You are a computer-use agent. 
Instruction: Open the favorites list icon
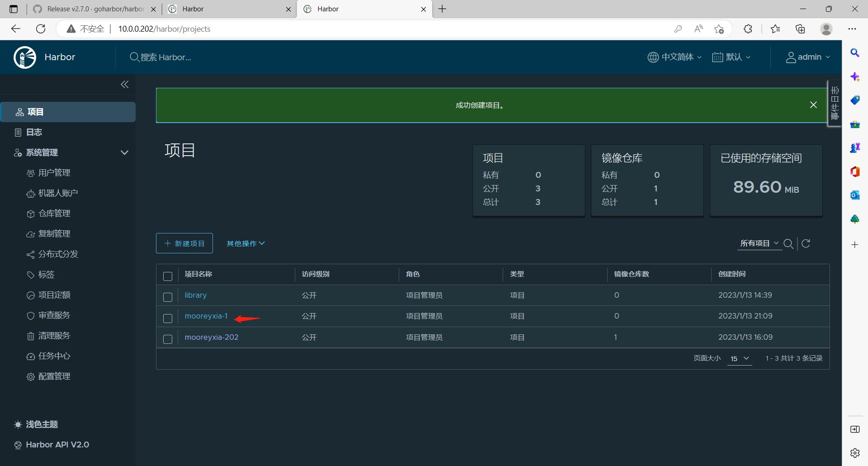point(775,29)
